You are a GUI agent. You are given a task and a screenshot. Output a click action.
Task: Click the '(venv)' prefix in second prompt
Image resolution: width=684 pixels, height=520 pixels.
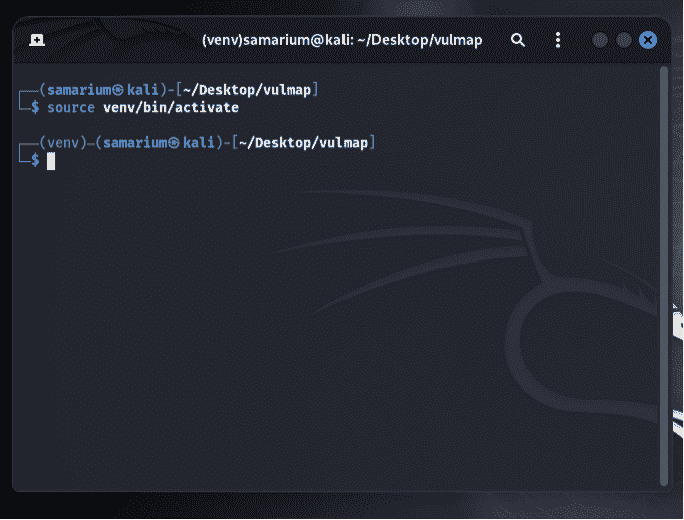[x=63, y=143]
